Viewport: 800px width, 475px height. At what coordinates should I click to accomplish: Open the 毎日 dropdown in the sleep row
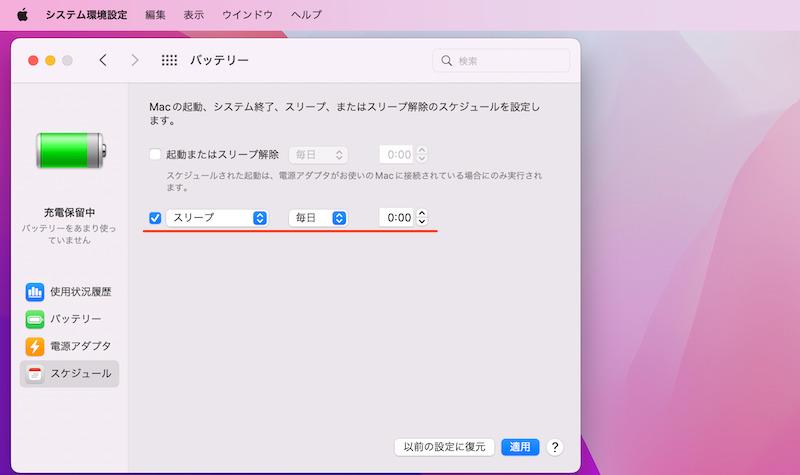pyautogui.click(x=318, y=218)
